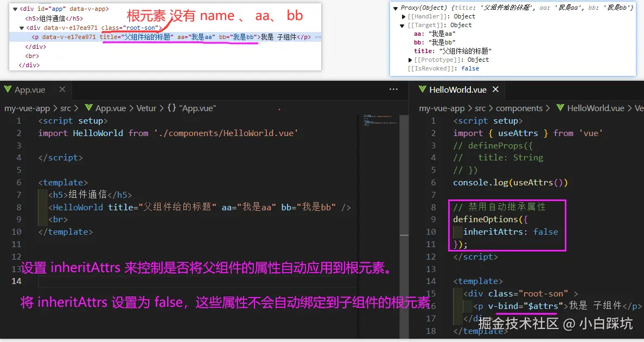Viewport: 644px width, 342px height.
Task: Expand the [[Handler]] property
Action: [404, 16]
